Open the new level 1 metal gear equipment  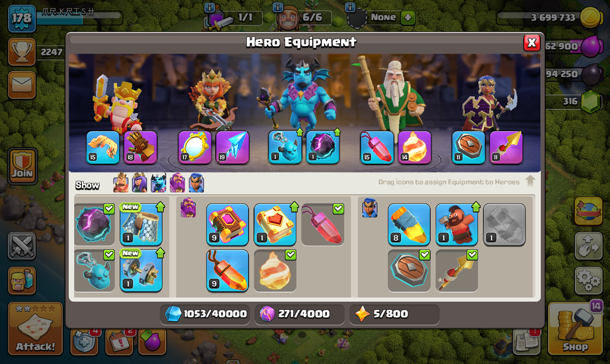click(x=141, y=271)
